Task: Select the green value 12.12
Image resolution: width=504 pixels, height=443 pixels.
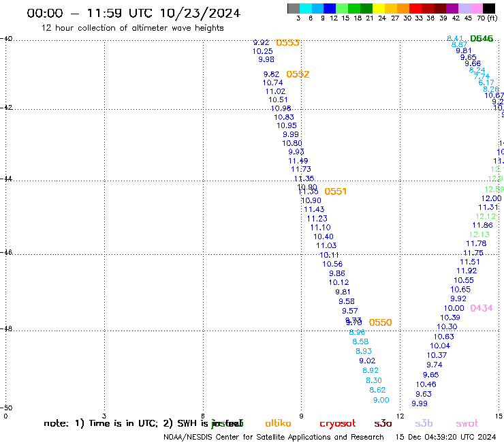Action: pos(486,217)
